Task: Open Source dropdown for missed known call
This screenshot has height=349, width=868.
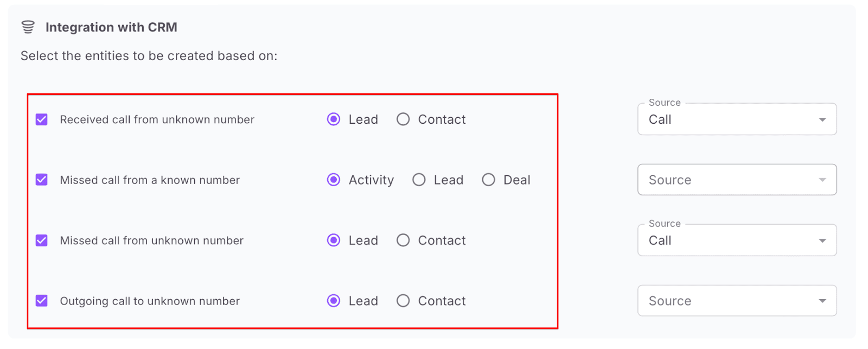Action: point(737,180)
